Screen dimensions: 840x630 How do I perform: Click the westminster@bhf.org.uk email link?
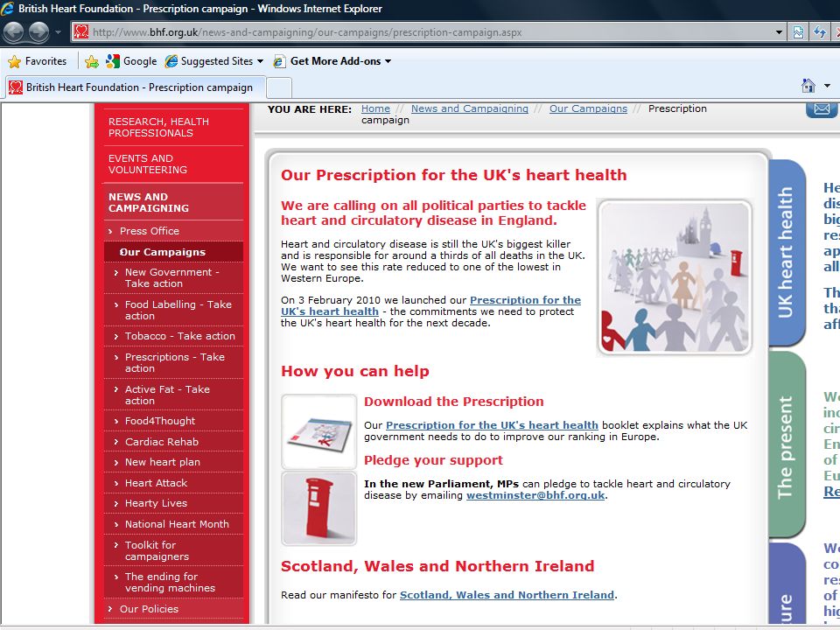(x=535, y=495)
